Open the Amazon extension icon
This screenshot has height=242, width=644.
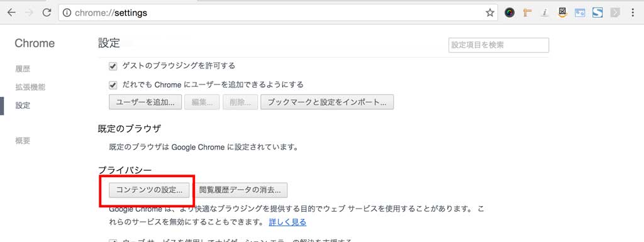[562, 13]
